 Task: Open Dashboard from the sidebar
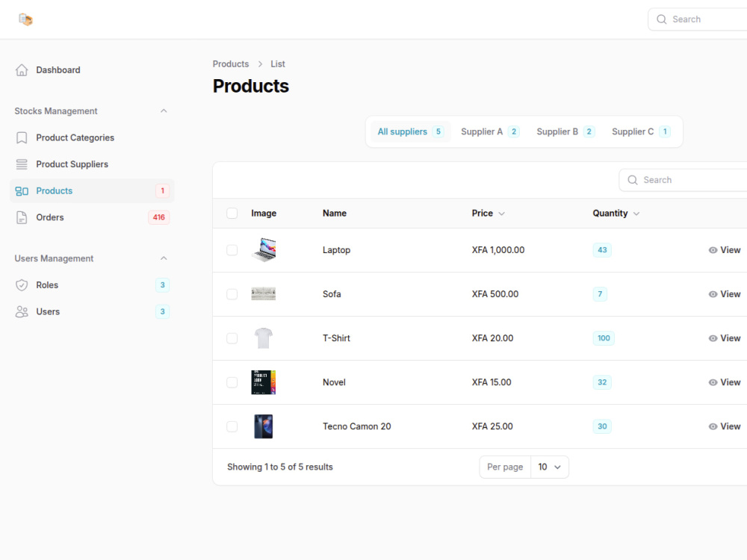click(x=92, y=70)
